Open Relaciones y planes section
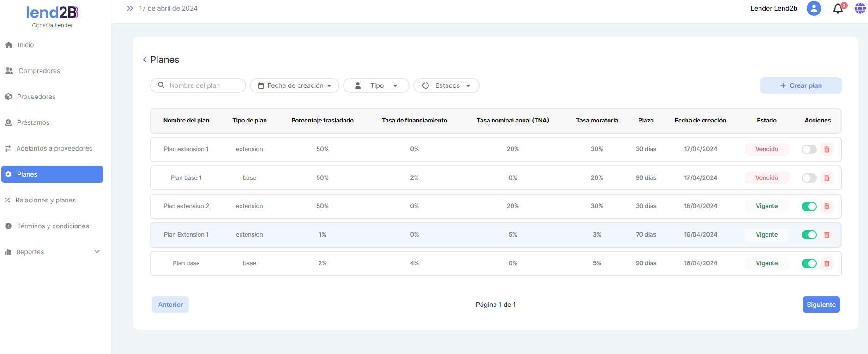This screenshot has width=868, height=354. pos(45,200)
